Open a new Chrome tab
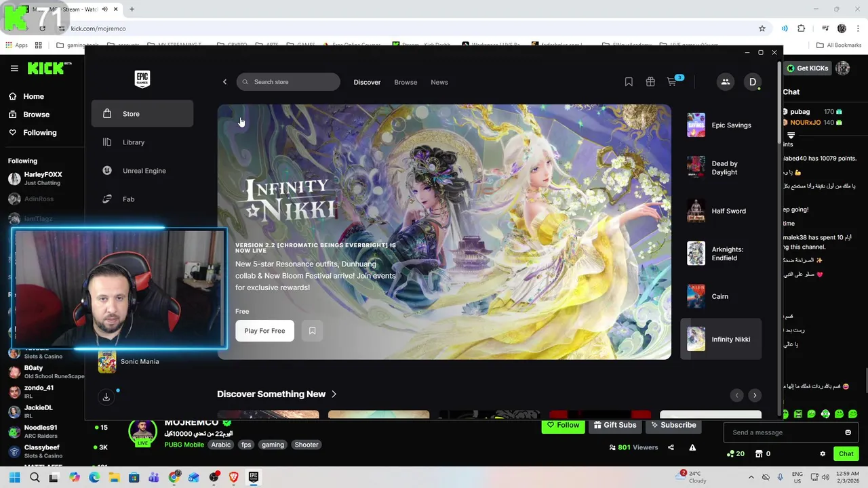Screen dimensions: 868x488 click(132, 9)
